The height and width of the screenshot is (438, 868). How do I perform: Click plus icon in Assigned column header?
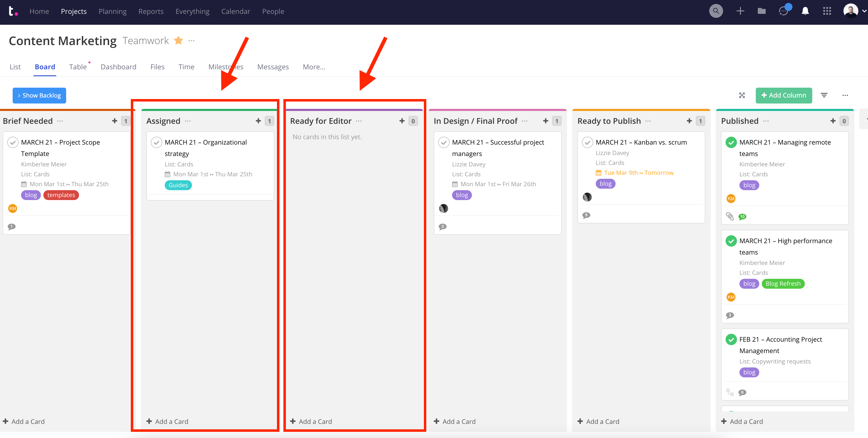click(x=258, y=121)
